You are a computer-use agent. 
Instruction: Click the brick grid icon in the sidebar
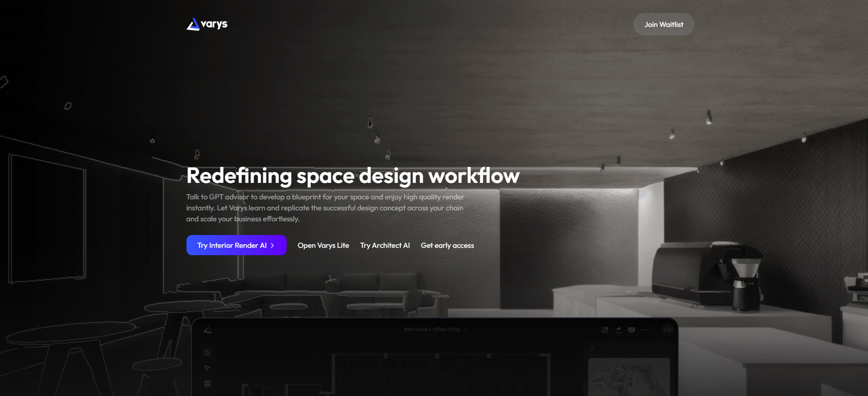click(x=208, y=384)
